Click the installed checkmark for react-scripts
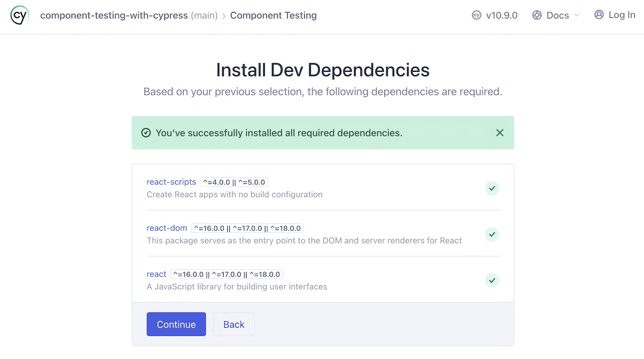Image resolution: width=644 pixels, height=359 pixels. click(x=492, y=188)
